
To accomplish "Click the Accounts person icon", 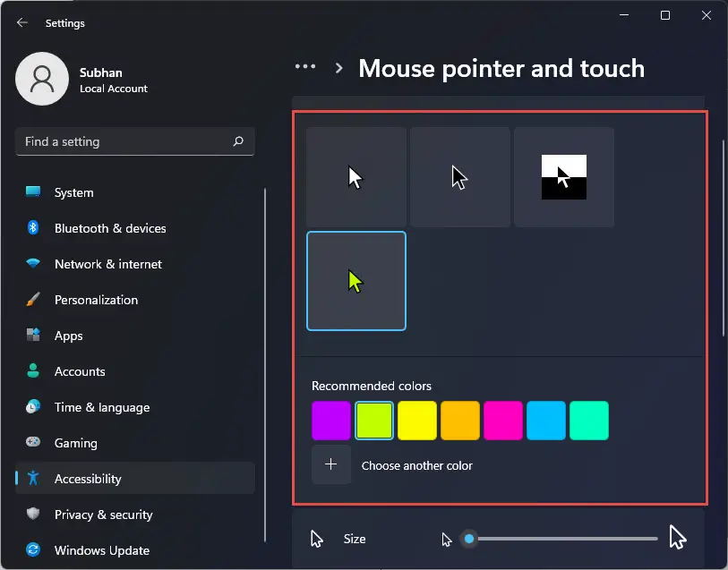I will click(33, 370).
